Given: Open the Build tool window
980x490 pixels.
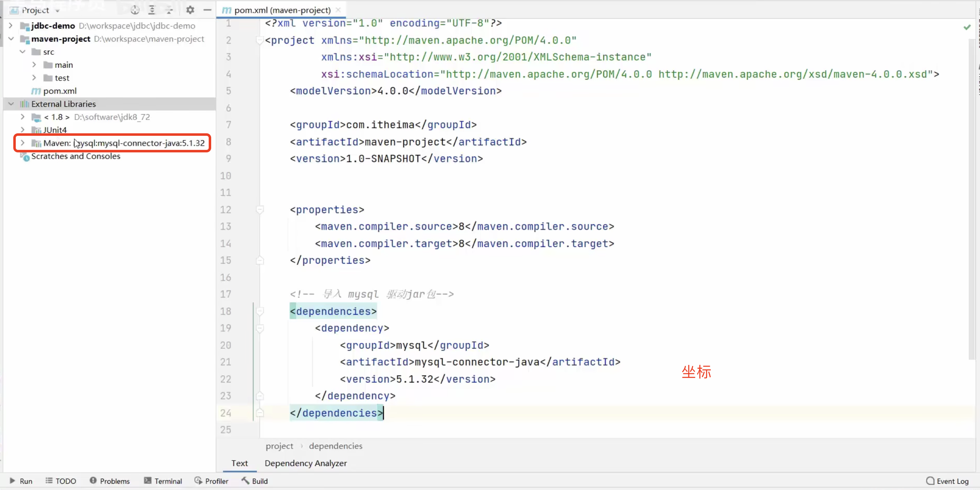Looking at the screenshot, I should 255,481.
